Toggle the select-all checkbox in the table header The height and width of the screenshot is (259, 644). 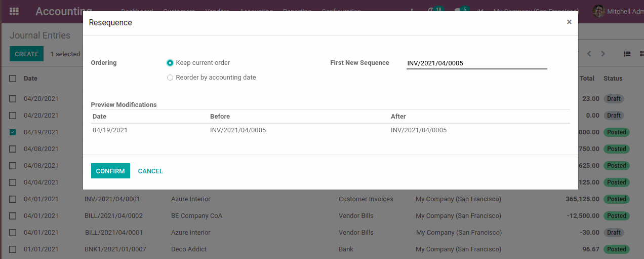point(13,79)
